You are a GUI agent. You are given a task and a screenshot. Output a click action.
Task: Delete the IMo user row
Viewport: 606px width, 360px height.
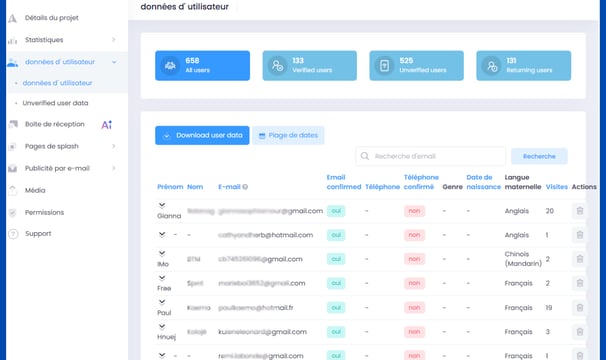[580, 259]
